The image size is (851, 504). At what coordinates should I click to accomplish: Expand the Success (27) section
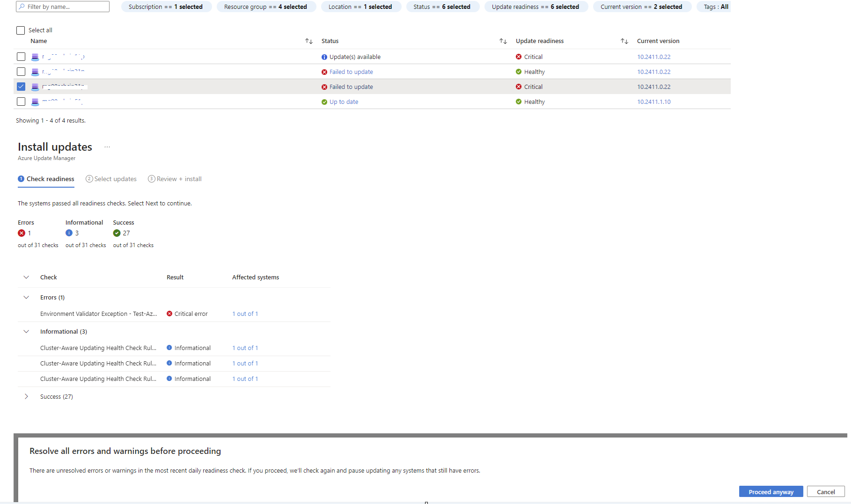pos(26,396)
